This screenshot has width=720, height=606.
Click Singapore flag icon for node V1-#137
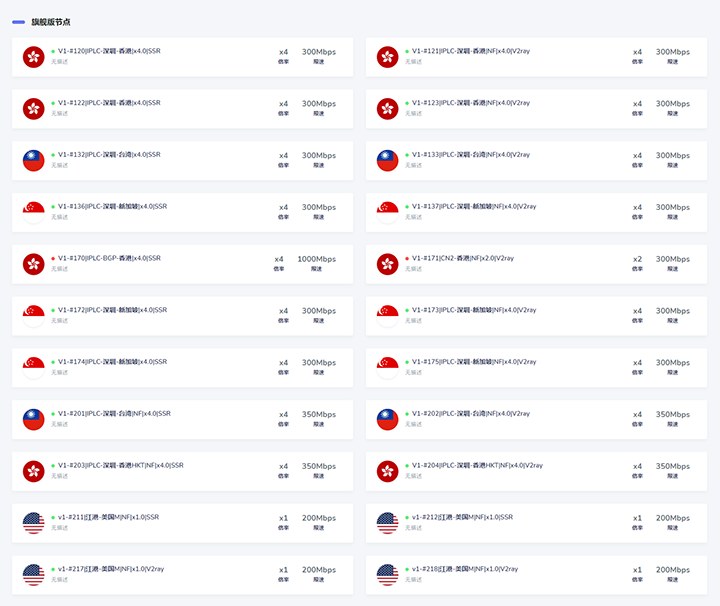[388, 213]
